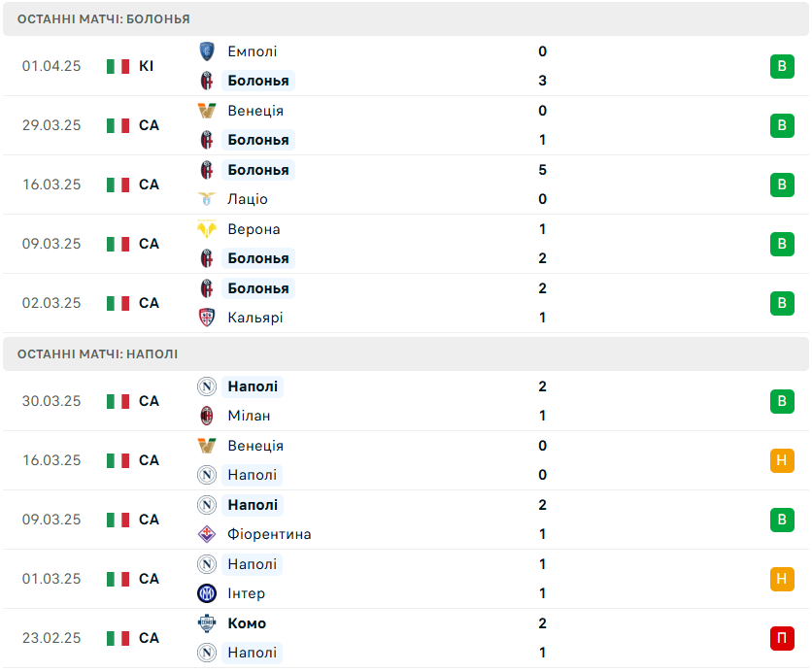Select the 'Останні матчі: Болонья' section header
The height and width of the screenshot is (672, 812).
point(104,19)
